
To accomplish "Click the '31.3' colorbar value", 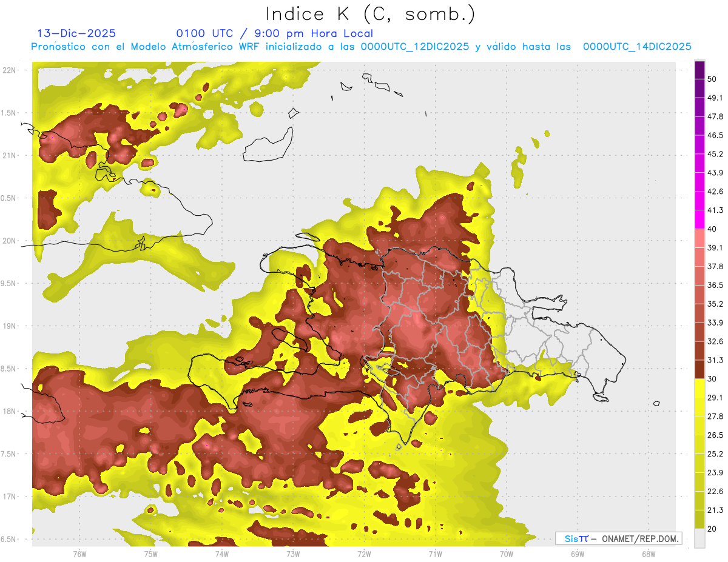I will click(x=715, y=360).
